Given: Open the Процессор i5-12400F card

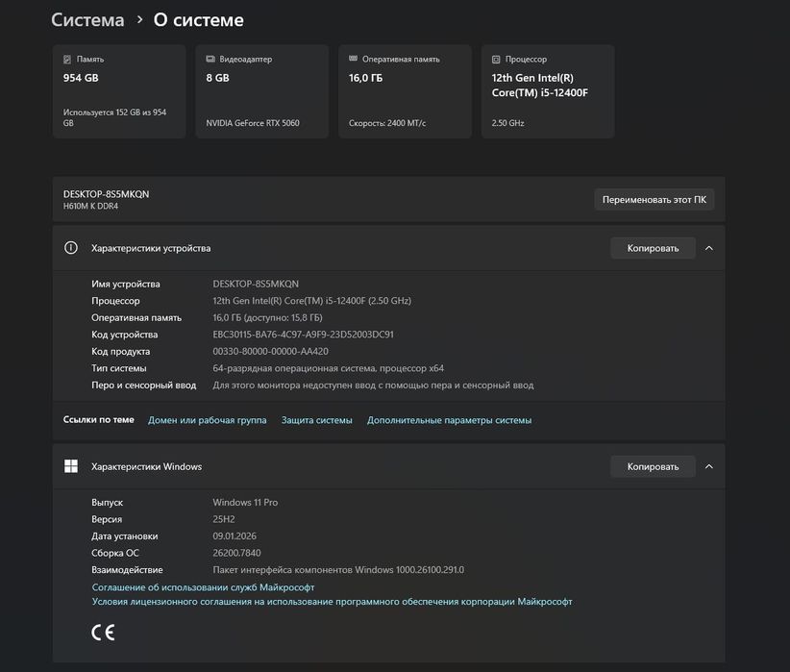Looking at the screenshot, I should pos(548,91).
